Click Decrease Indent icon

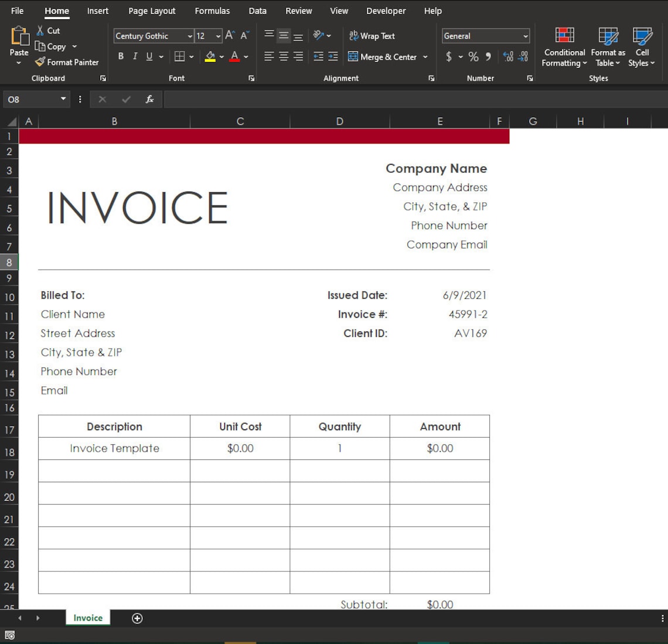[318, 56]
